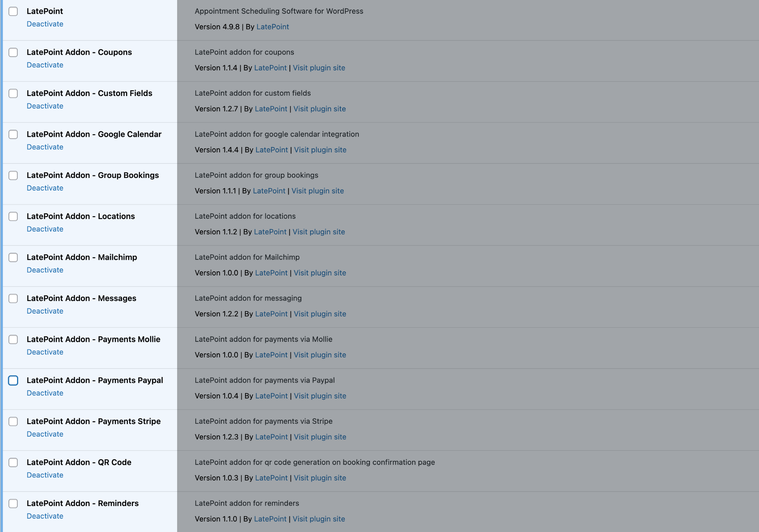Viewport: 759px width, 532px height.
Task: Toggle the LatePoint Addon - Custom Fields checkbox
Action: click(13, 93)
